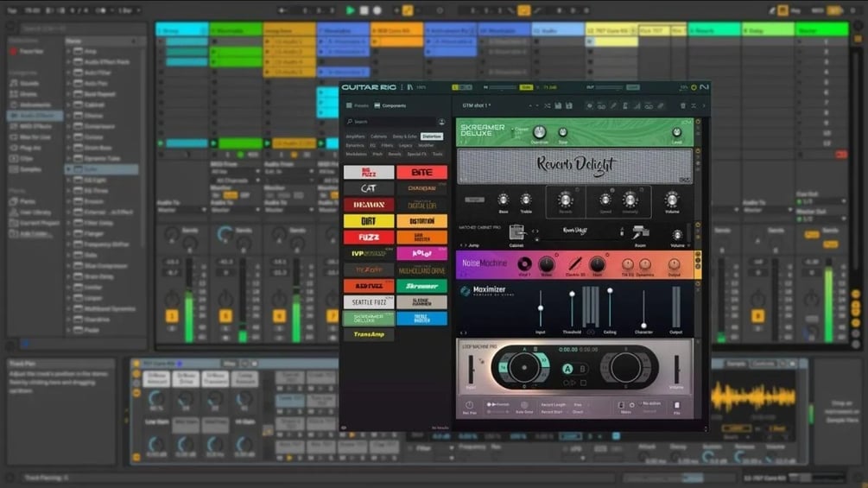Viewport: 868px width, 488px height.
Task: Select the Distortion category filter
Action: pos(431,136)
